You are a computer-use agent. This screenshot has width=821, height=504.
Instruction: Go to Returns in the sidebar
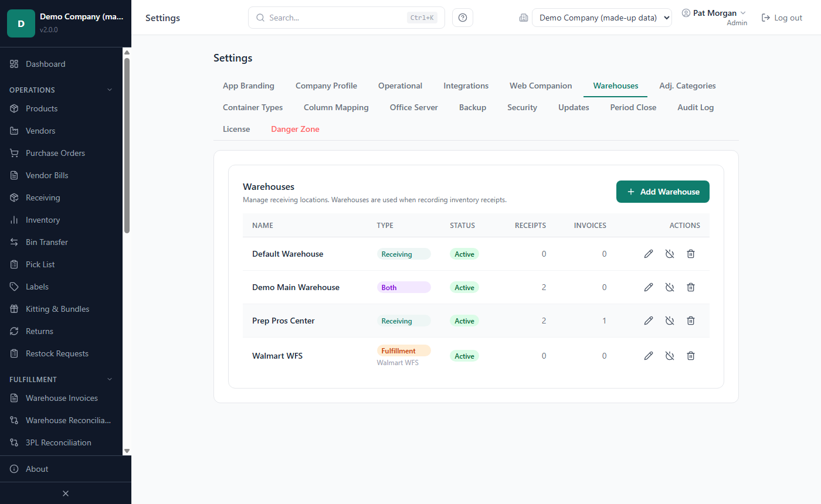[x=61, y=331]
